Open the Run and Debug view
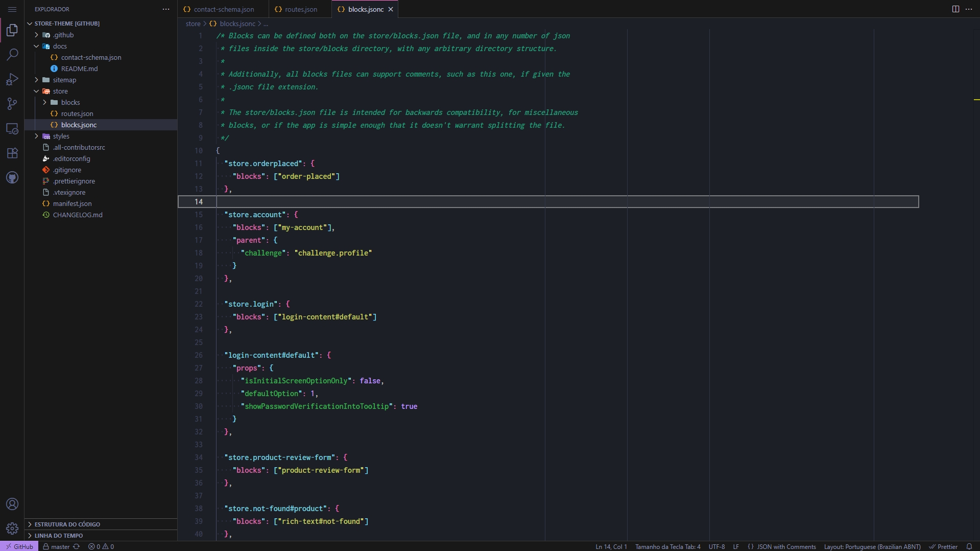The image size is (980, 551). pyautogui.click(x=12, y=79)
